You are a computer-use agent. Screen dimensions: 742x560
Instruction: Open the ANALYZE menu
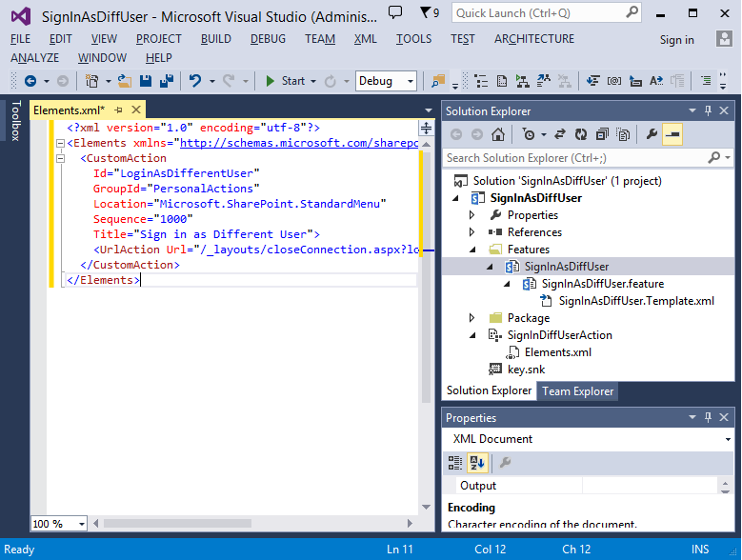(x=34, y=58)
